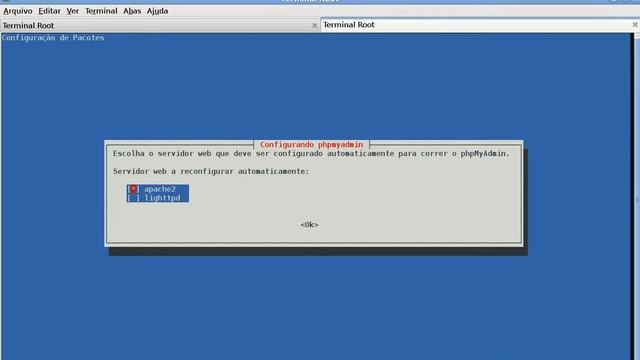The width and height of the screenshot is (640, 360).
Task: Toggle the lighttpd checkbox
Action: (x=133, y=198)
